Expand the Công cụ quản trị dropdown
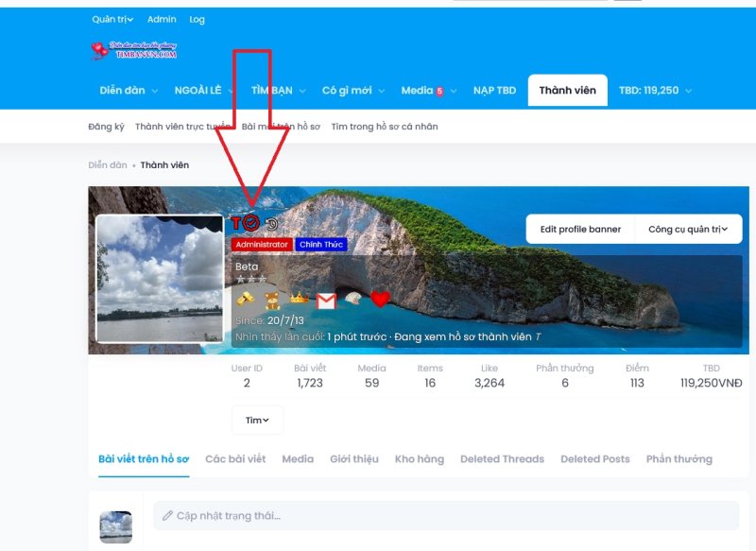This screenshot has height=551, width=756. coord(688,228)
